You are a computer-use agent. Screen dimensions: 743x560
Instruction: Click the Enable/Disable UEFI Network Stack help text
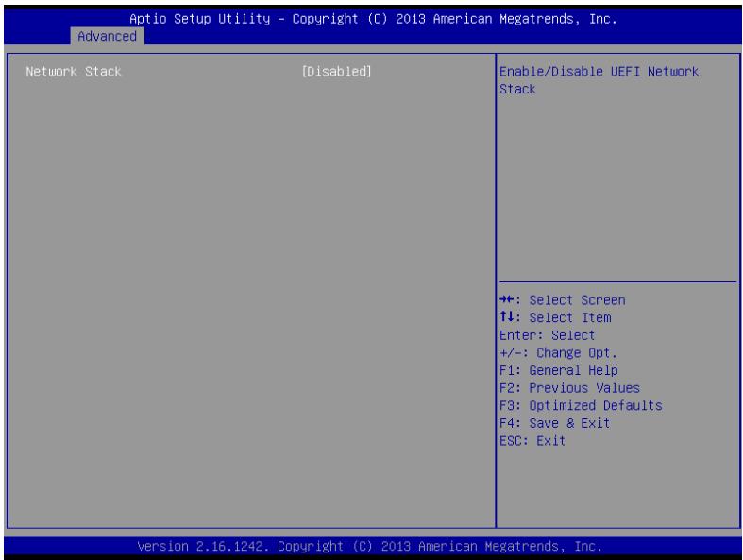coord(599,80)
